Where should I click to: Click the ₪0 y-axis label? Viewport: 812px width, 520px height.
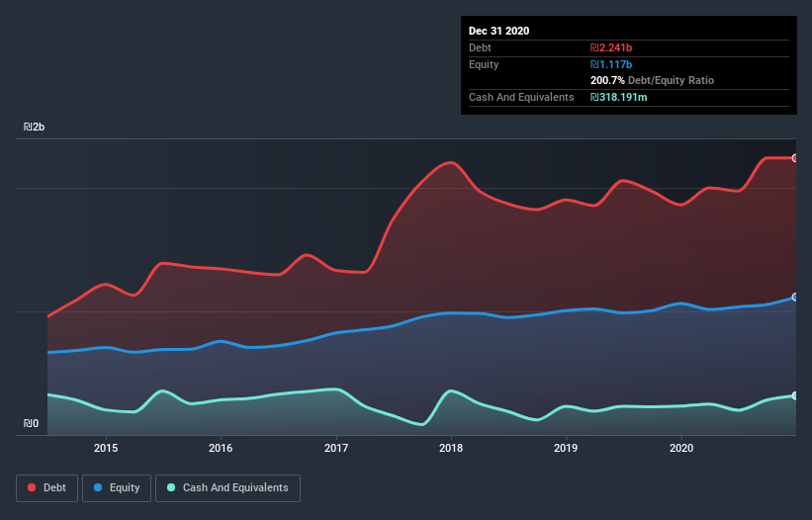[x=31, y=424]
